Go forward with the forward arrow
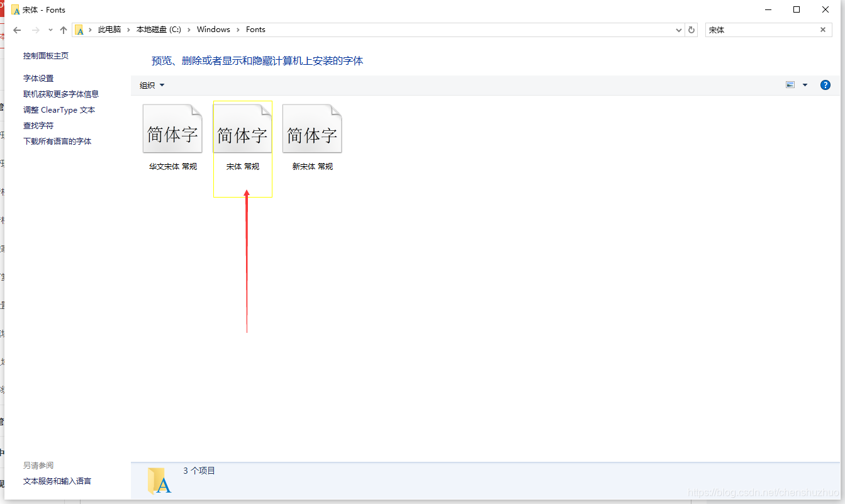This screenshot has height=504, width=845. pyautogui.click(x=35, y=30)
